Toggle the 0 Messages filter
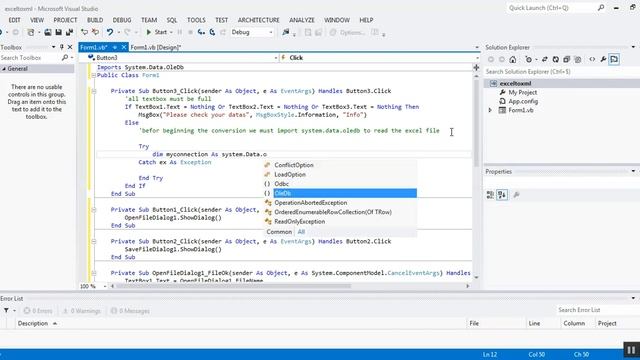The height and width of the screenshot is (360, 640). 130,311
